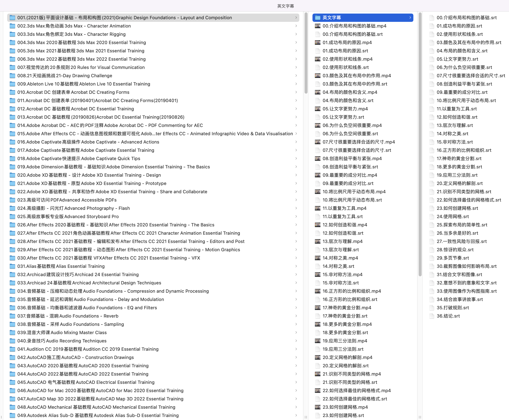The image size is (509, 420).
Task: Click document icon of 10.将比例尺用于动态布局.srt in middle column
Action: coord(318,200)
